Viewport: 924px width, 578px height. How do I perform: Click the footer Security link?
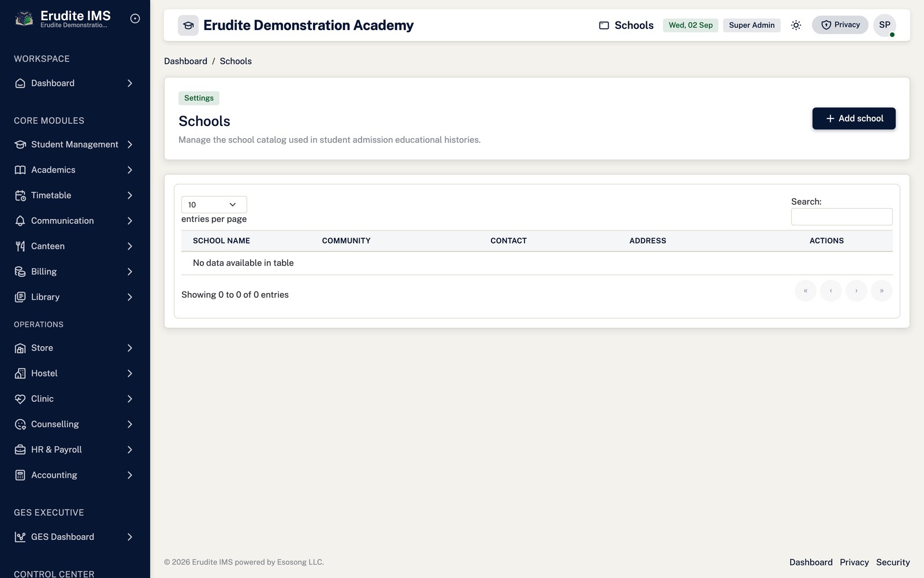point(893,562)
